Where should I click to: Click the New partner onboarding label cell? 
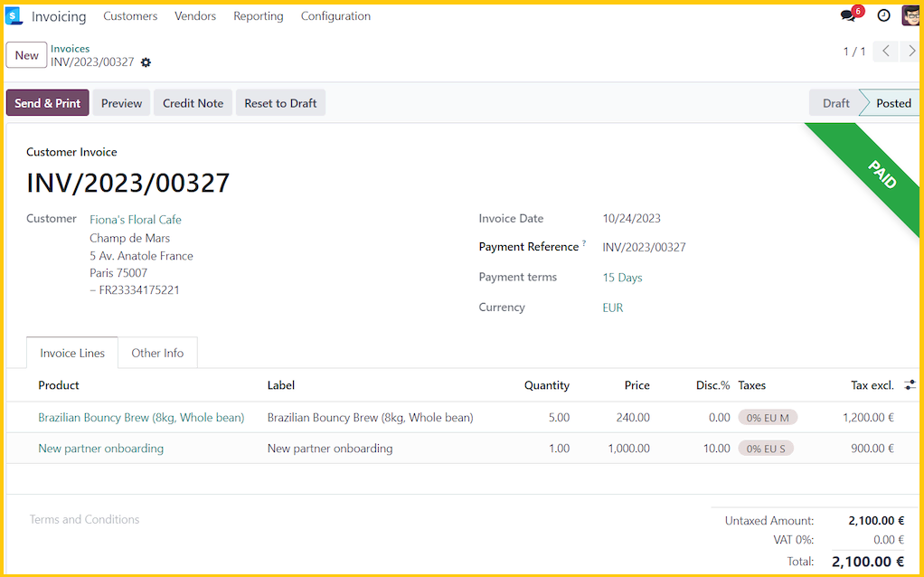click(330, 449)
